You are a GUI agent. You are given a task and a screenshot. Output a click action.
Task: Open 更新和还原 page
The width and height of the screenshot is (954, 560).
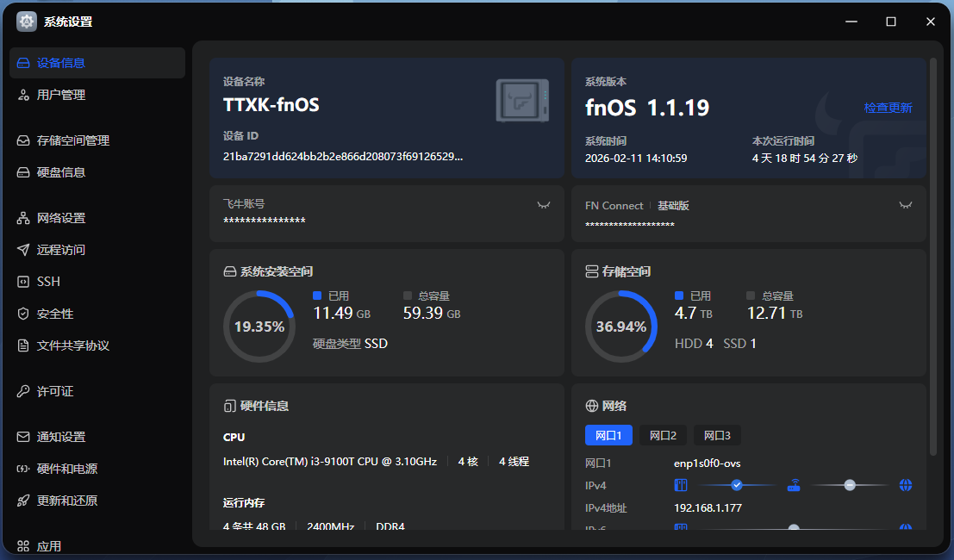pyautogui.click(x=97, y=501)
